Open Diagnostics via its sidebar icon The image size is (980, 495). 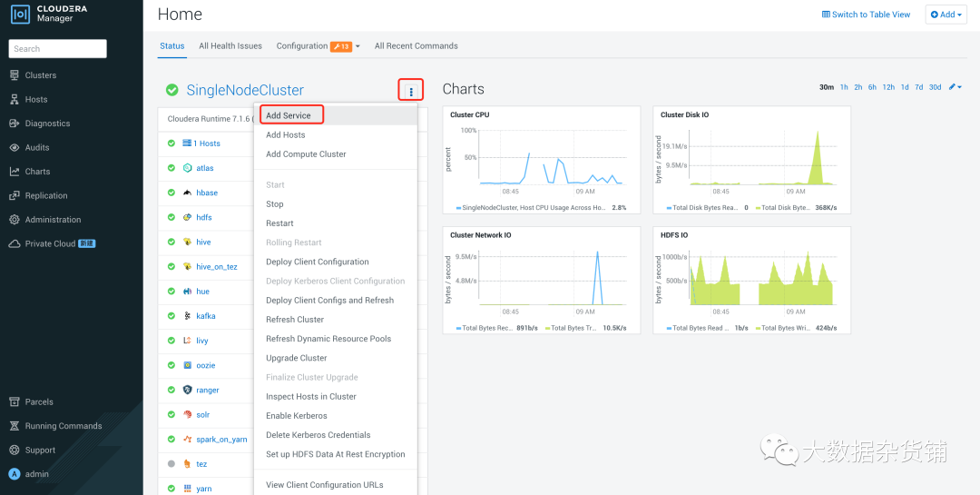click(15, 124)
